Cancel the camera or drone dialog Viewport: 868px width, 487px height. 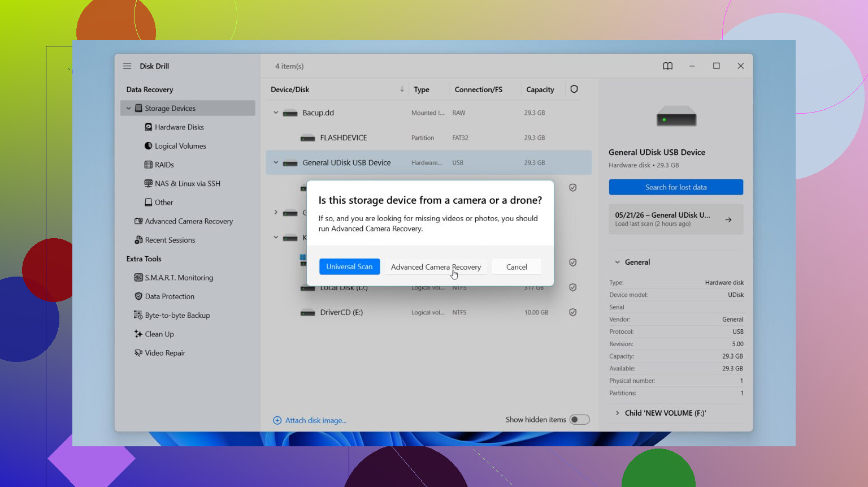coord(517,267)
